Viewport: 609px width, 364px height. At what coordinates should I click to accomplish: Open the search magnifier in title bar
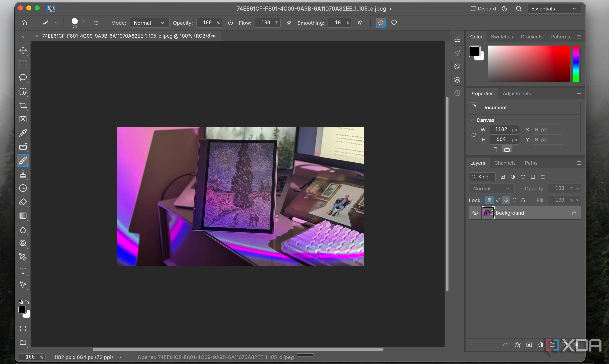pos(519,9)
